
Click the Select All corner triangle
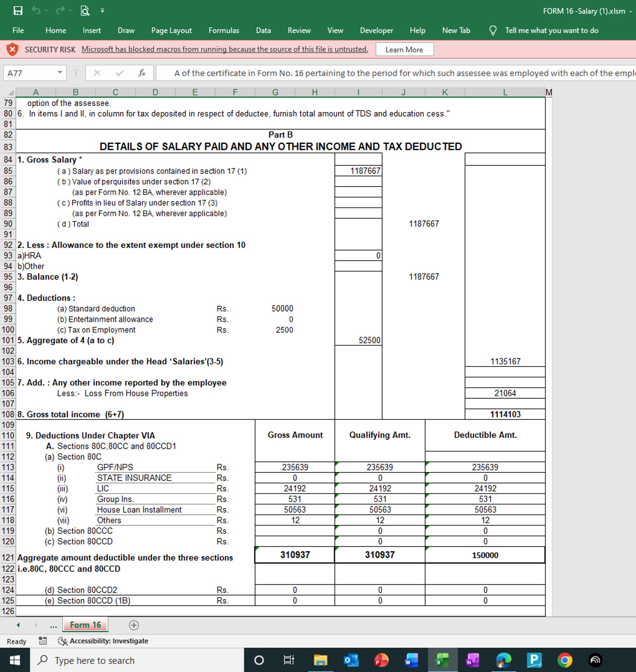(x=11, y=92)
